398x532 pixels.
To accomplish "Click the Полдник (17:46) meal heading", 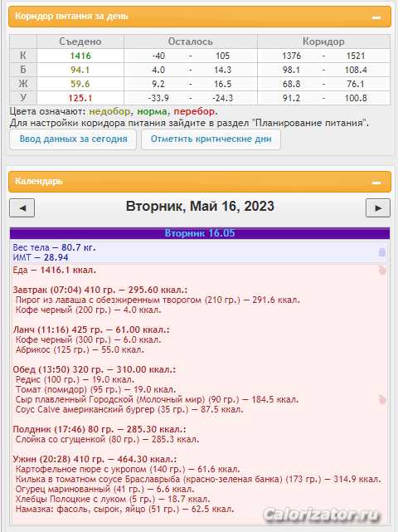I will (x=99, y=429).
